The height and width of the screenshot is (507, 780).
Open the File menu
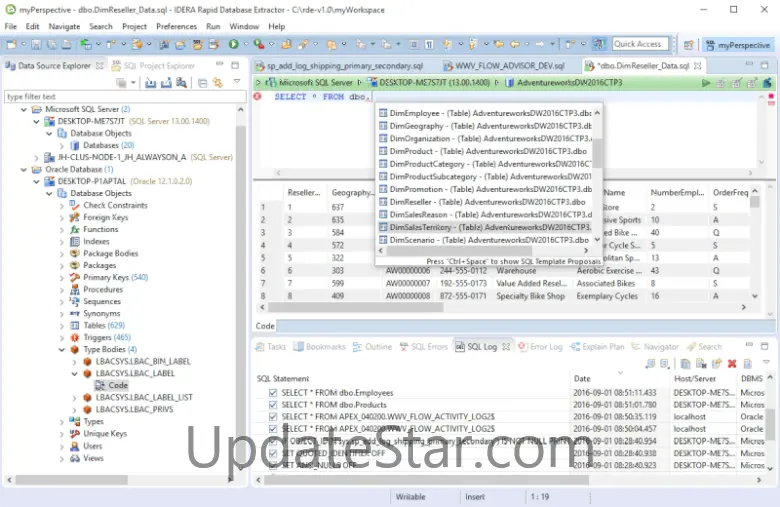(10, 26)
